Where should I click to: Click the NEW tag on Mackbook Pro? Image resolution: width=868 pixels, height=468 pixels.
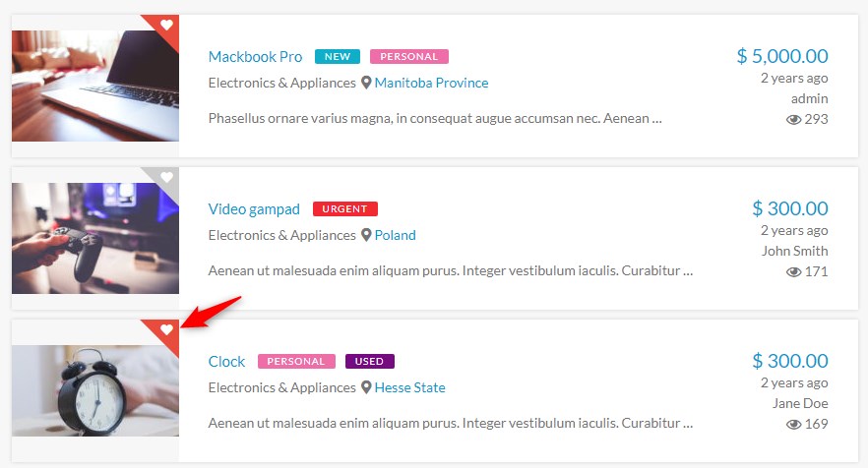click(338, 57)
